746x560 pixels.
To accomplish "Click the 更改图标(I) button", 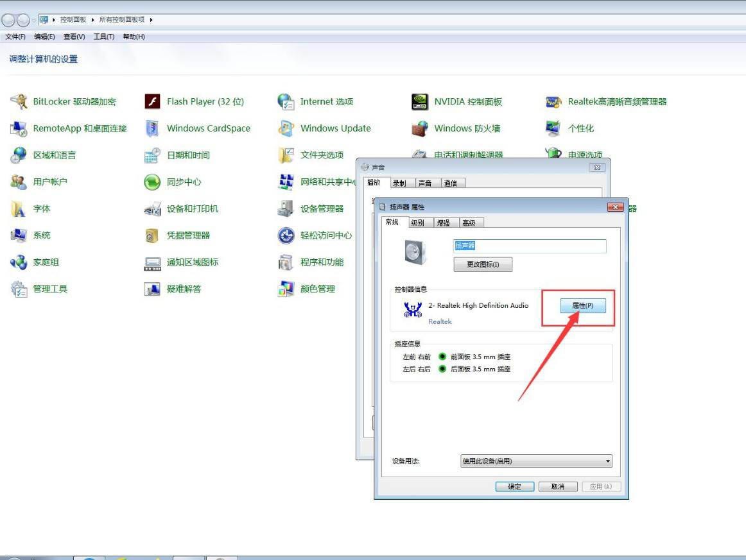I will tap(483, 264).
